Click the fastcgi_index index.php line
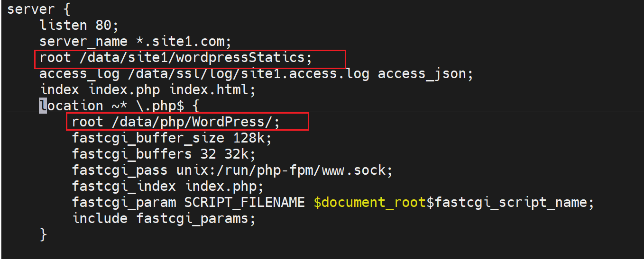 click(x=167, y=186)
